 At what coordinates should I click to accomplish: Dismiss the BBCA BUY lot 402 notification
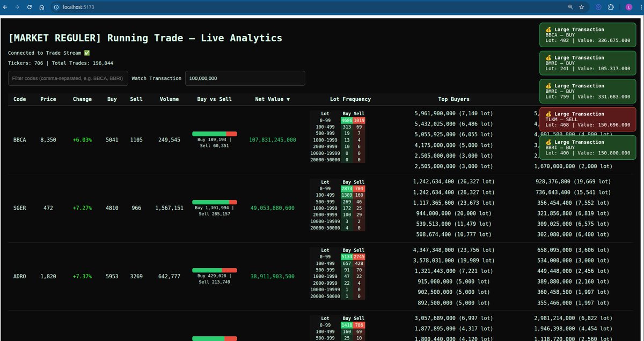coord(588,35)
